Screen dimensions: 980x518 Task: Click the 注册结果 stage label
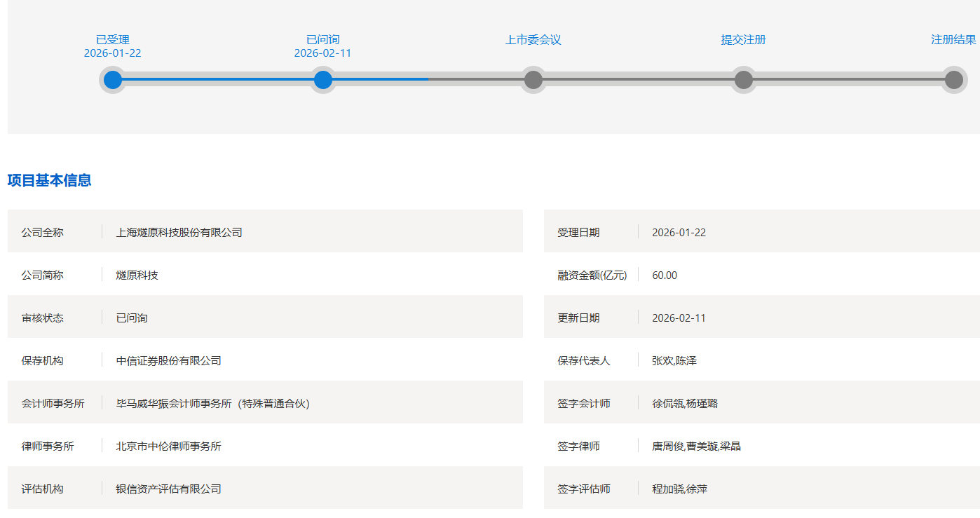[953, 40]
